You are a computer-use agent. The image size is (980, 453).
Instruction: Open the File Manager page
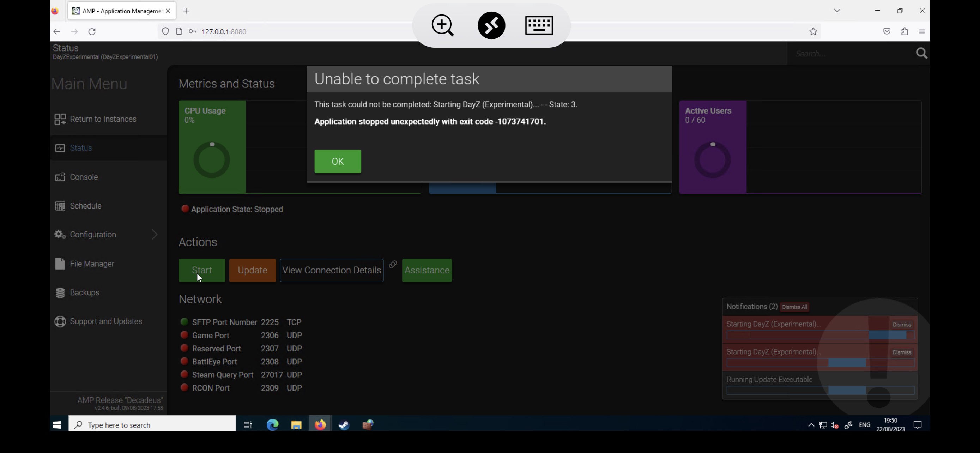[x=108, y=264]
